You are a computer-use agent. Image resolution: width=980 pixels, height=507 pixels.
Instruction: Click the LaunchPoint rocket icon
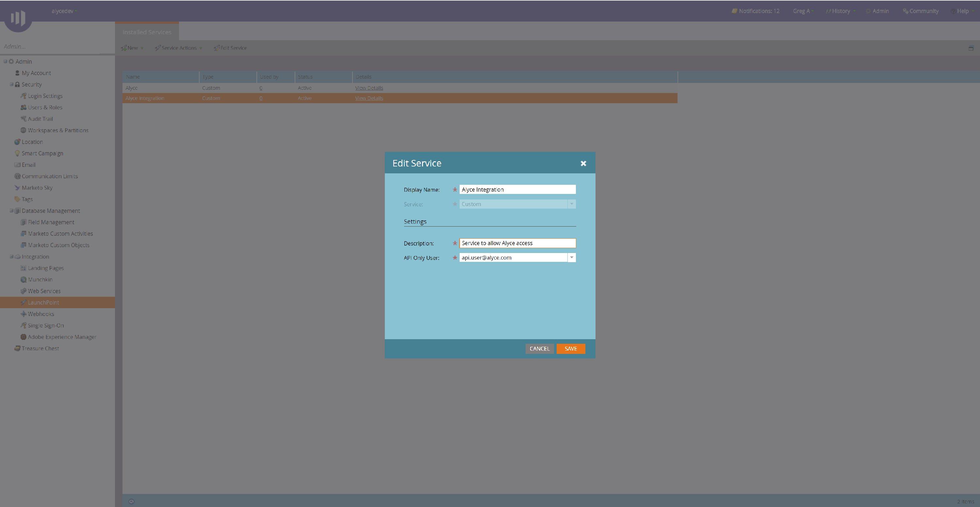coord(23,303)
